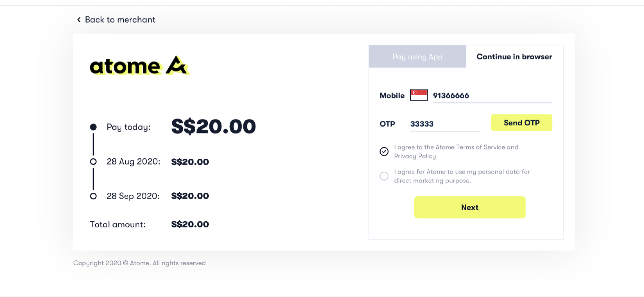Select the Continue in browser tab

(514, 57)
